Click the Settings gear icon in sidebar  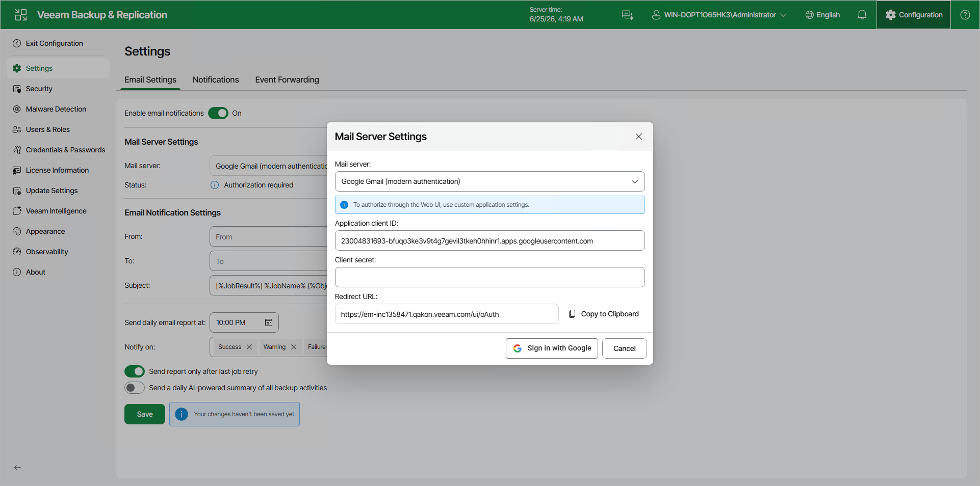pyautogui.click(x=17, y=68)
